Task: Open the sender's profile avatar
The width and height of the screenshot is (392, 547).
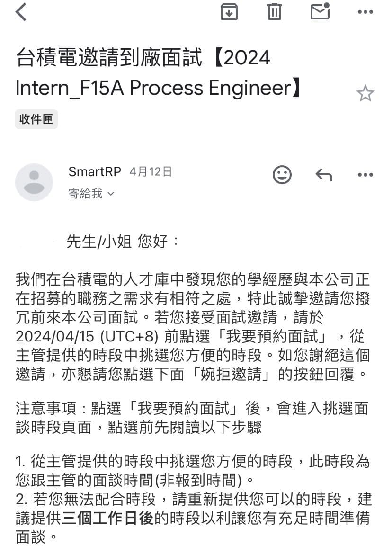Action: [x=34, y=182]
